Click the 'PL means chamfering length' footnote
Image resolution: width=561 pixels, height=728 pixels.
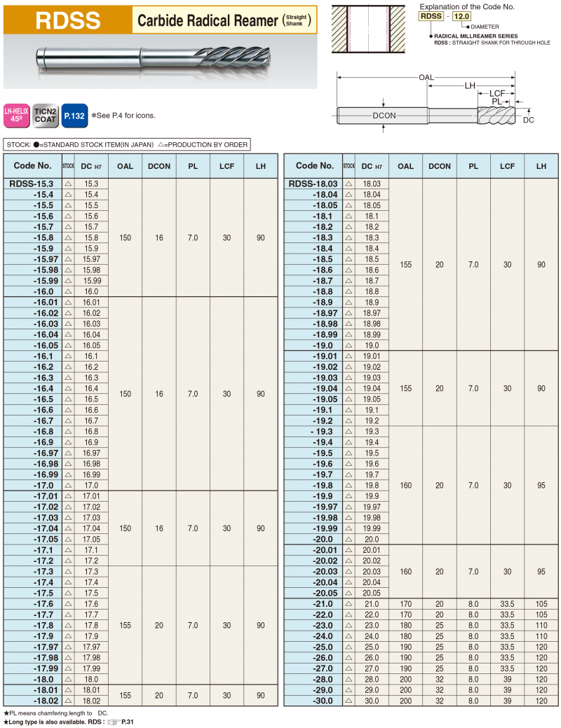point(56,713)
